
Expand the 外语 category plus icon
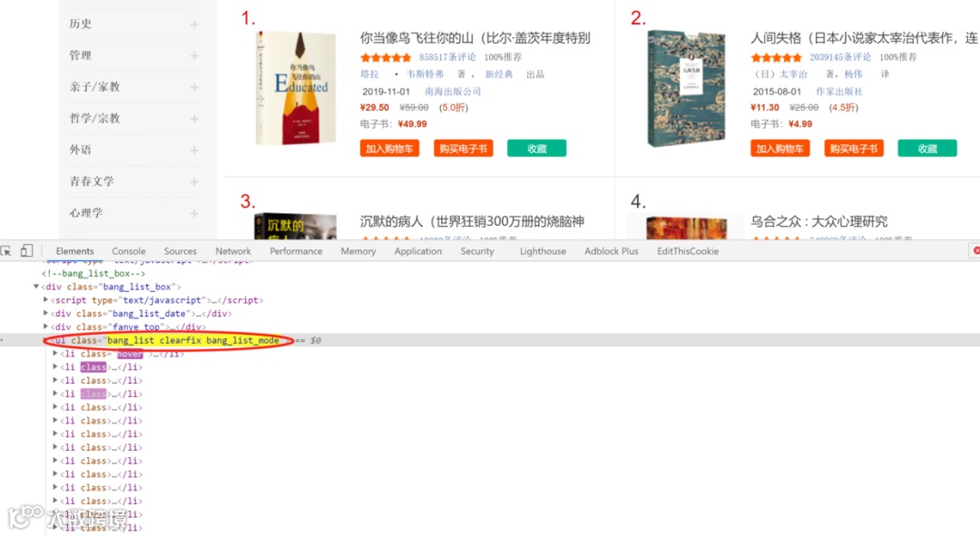(194, 150)
